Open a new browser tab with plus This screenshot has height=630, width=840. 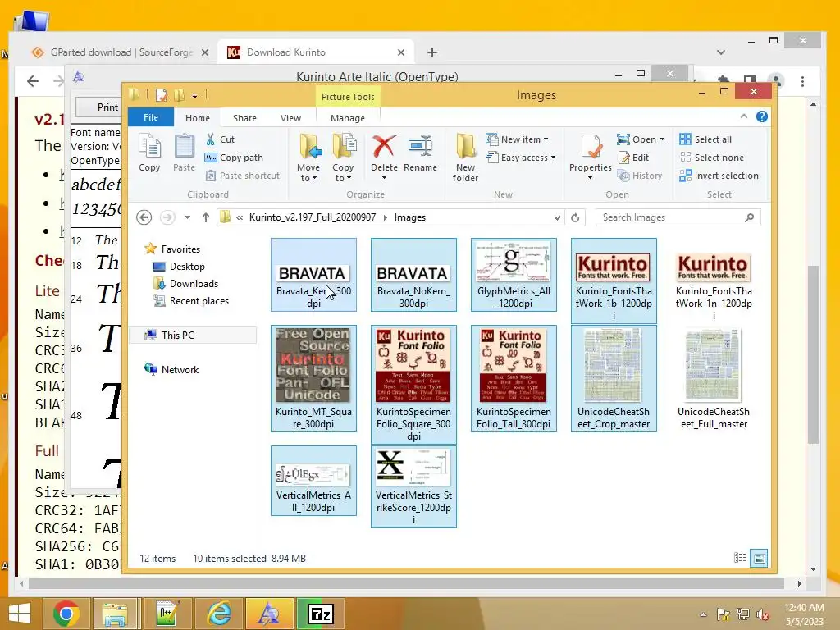coord(431,52)
